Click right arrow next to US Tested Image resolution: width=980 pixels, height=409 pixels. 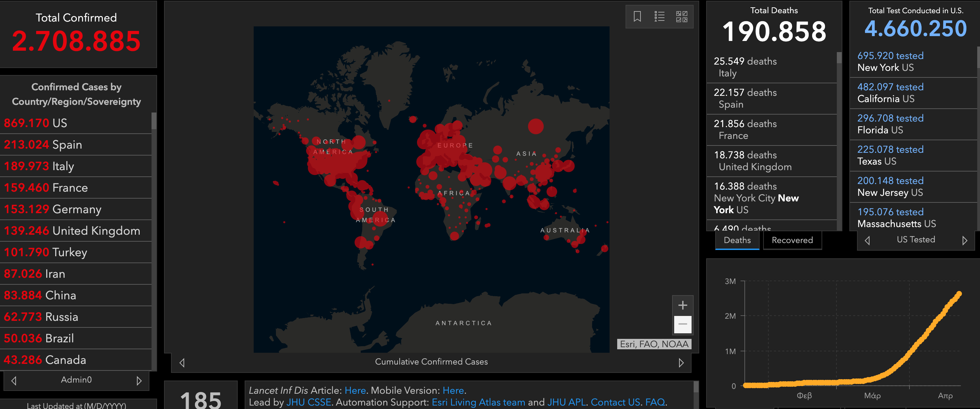point(964,240)
